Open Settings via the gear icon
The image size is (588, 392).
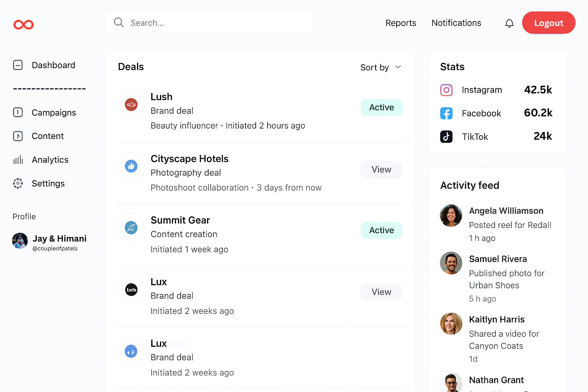[18, 183]
